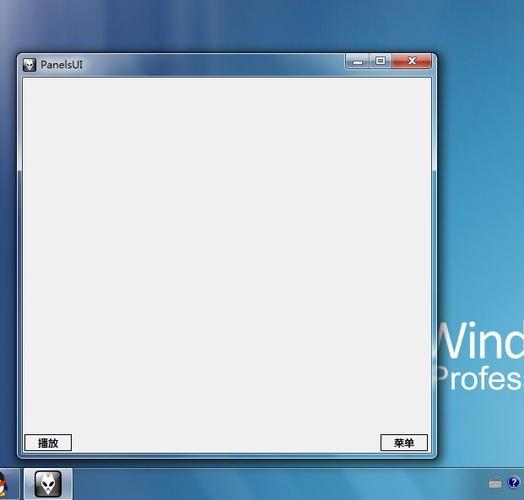Click the PanelsUI title text
Image resolution: width=524 pixels, height=500 pixels.
click(61, 65)
